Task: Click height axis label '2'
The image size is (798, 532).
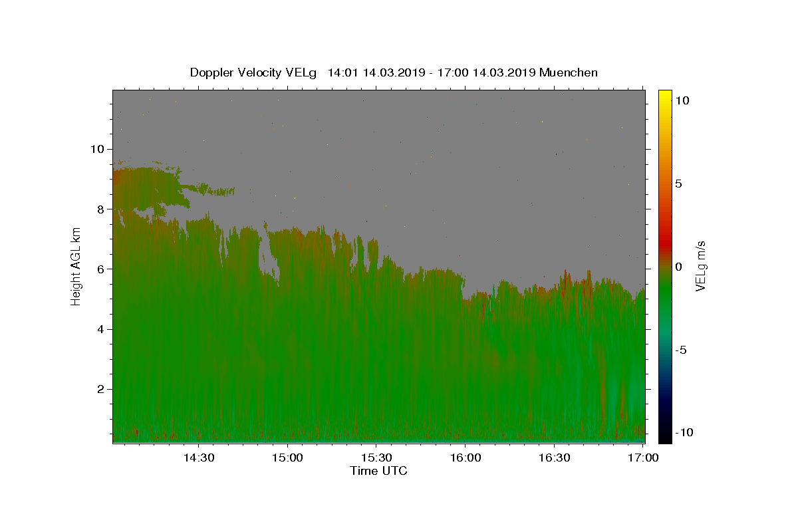Action: point(100,389)
